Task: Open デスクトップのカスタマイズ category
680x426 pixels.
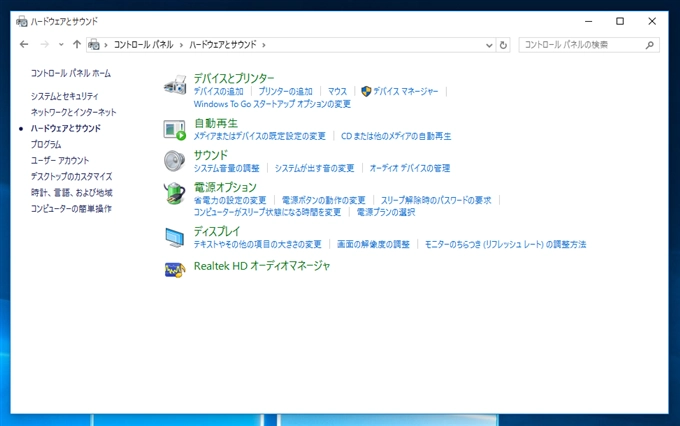Action: pyautogui.click(x=72, y=176)
